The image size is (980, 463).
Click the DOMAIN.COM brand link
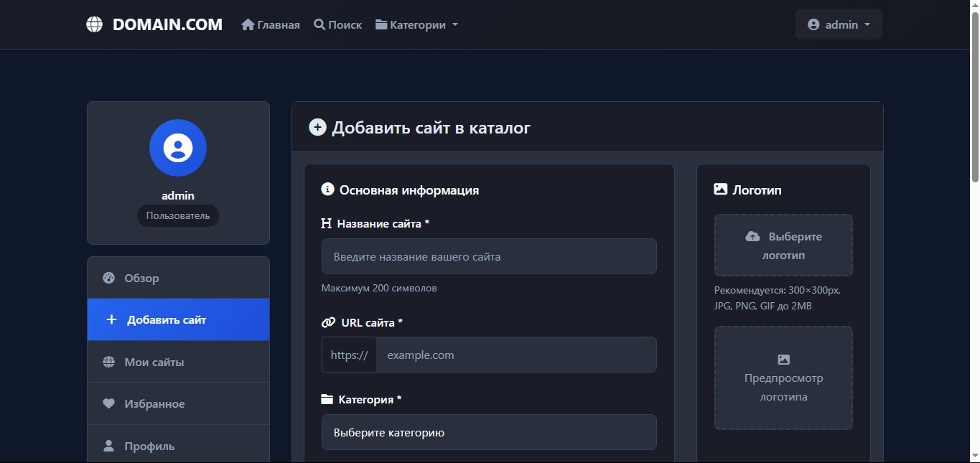(x=167, y=24)
